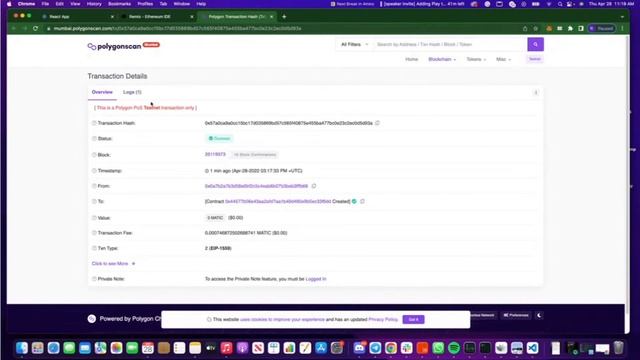
Task: Open Chrome tab search chevron
Action: (622, 17)
